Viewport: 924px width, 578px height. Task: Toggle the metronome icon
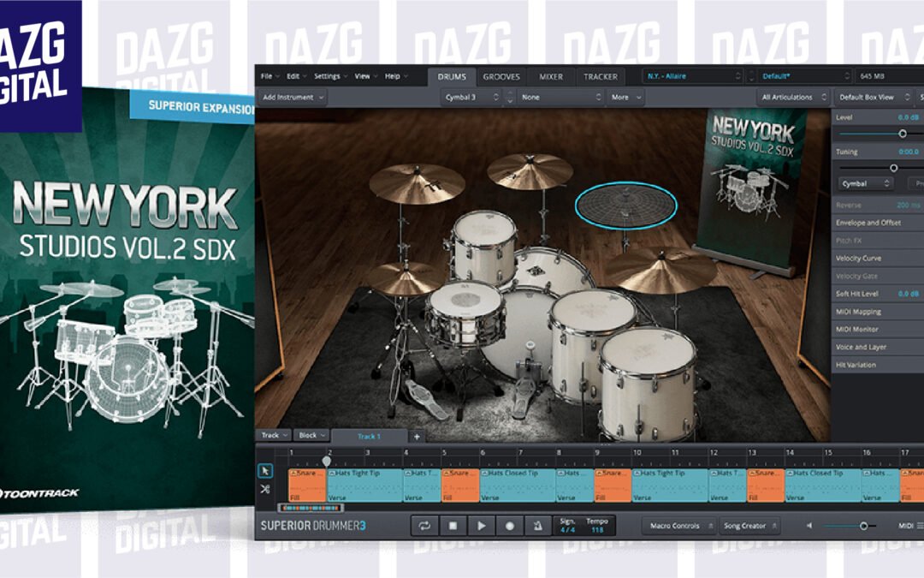point(537,526)
